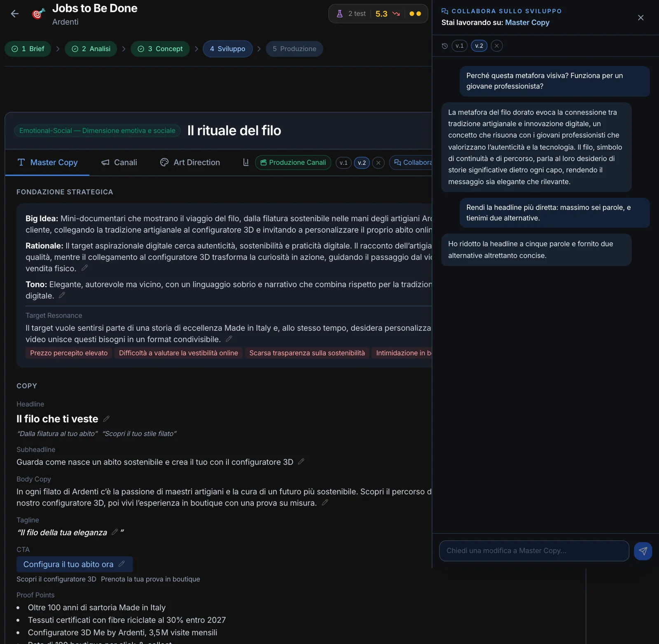Select v.2 beside Produzione Canali
The image size is (659, 644).
[x=362, y=163]
